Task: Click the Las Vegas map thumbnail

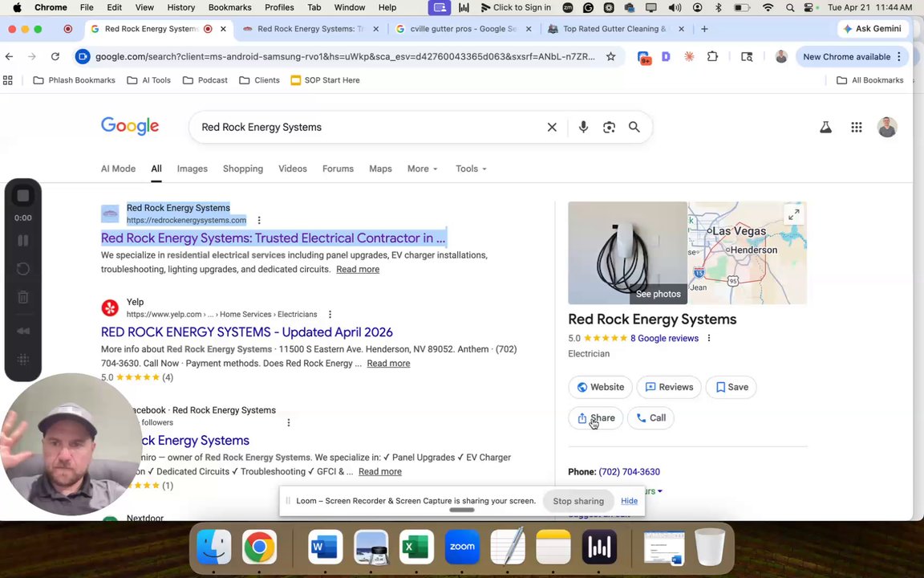Action: [748, 252]
